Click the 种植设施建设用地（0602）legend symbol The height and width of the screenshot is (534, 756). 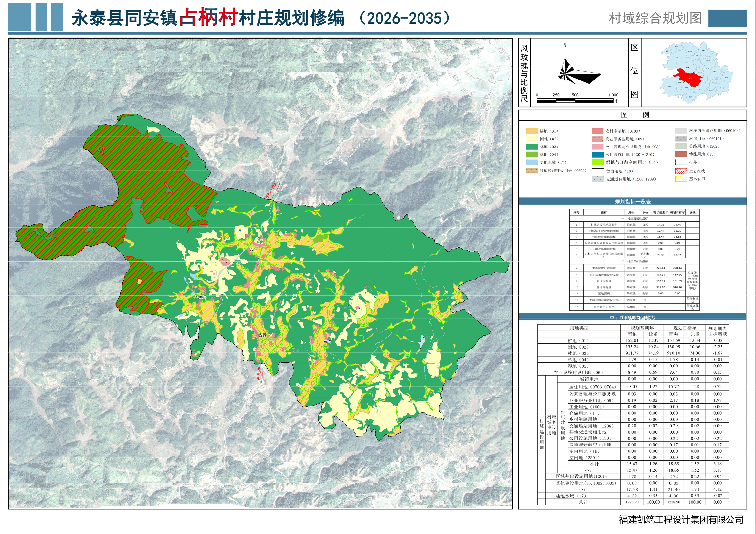pos(532,171)
